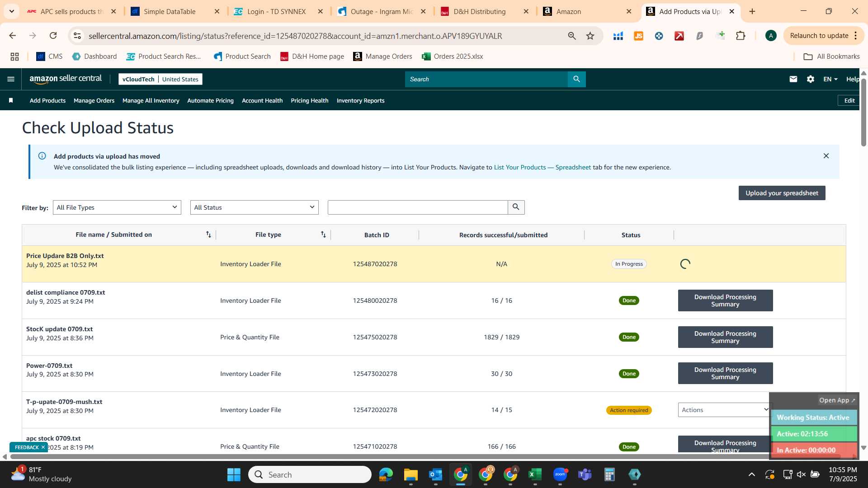Sort by File name / Submitted on
Screen dimensions: 868x488
208,235
